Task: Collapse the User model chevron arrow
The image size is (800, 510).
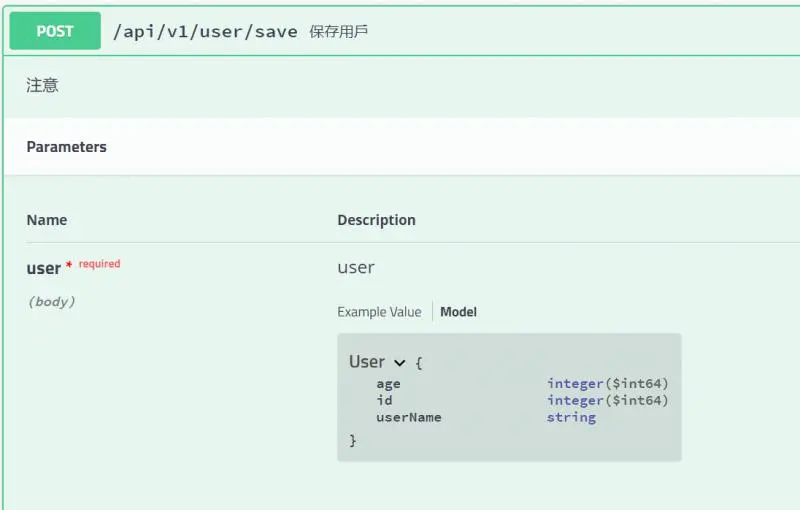Action: click(x=400, y=363)
